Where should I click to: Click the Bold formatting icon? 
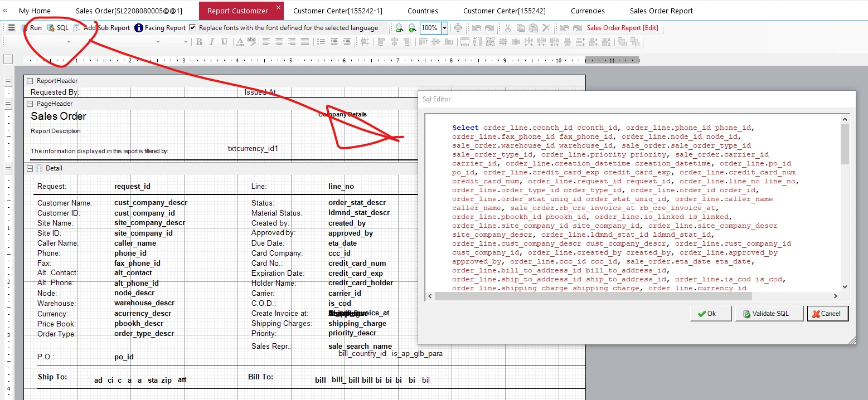point(199,42)
